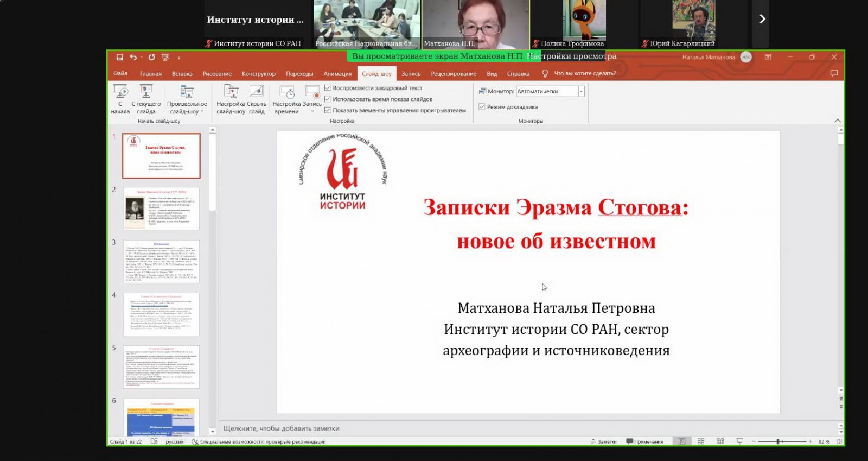
Task: Click the Hide Slide (Скрыть слайд) icon
Action: 257,92
